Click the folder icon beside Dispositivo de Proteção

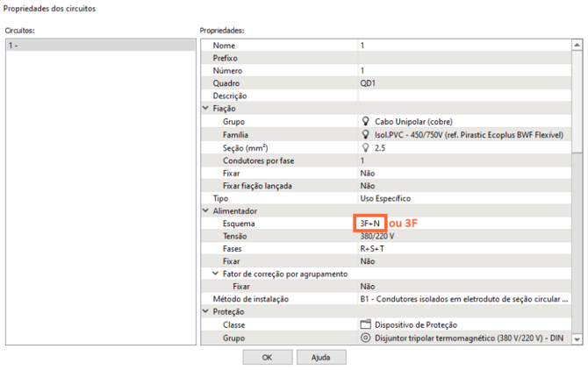366,324
